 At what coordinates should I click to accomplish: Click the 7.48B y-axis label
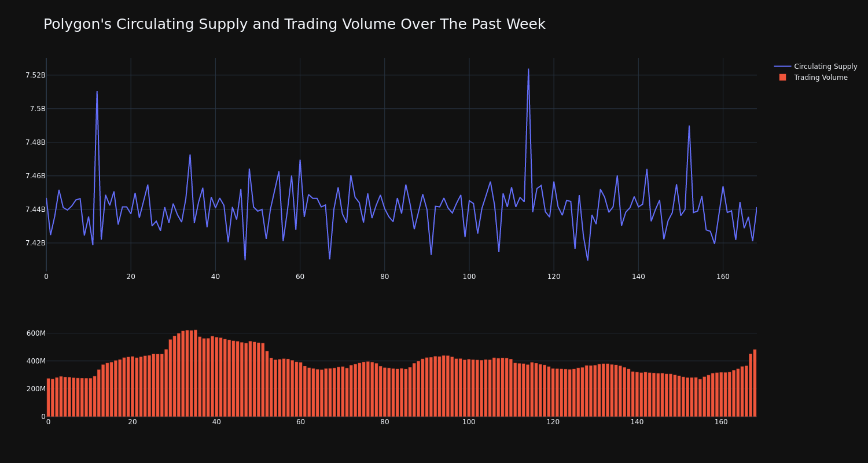pos(35,142)
